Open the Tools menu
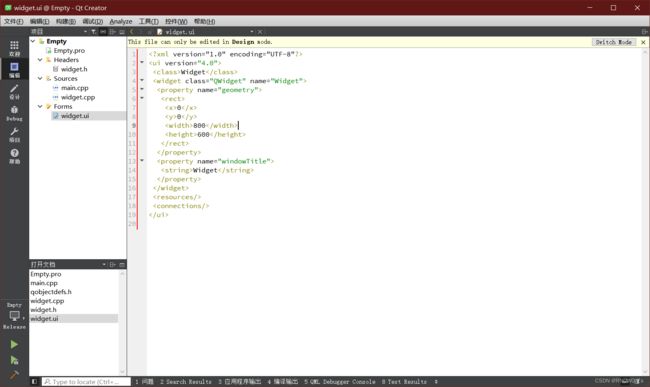Screen dimensions: 650x387 point(148,21)
